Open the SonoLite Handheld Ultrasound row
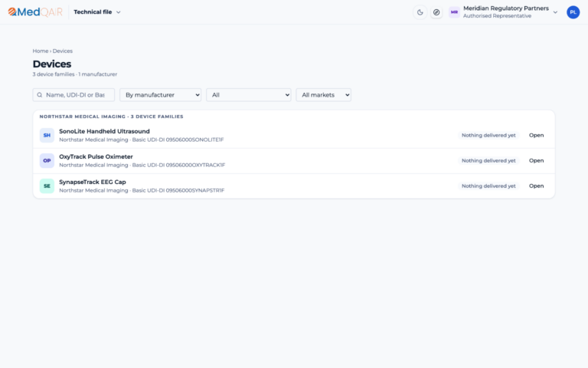588x368 pixels. tap(294, 135)
